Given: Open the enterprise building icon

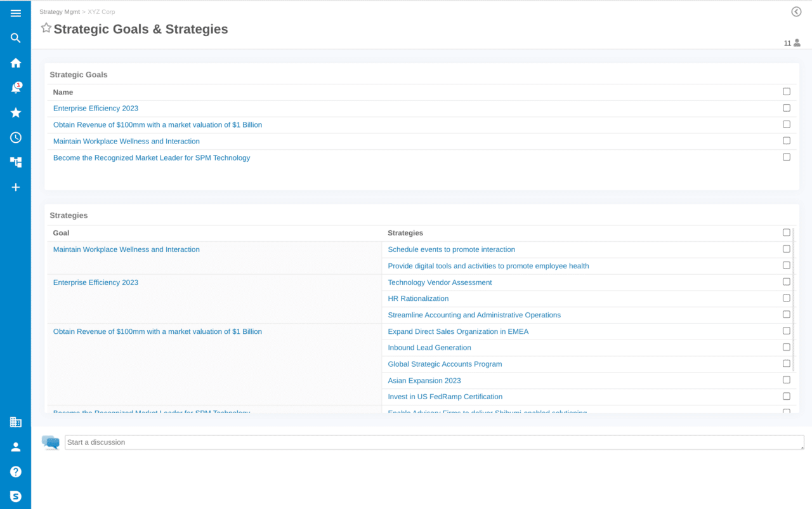Looking at the screenshot, I should pos(15,421).
